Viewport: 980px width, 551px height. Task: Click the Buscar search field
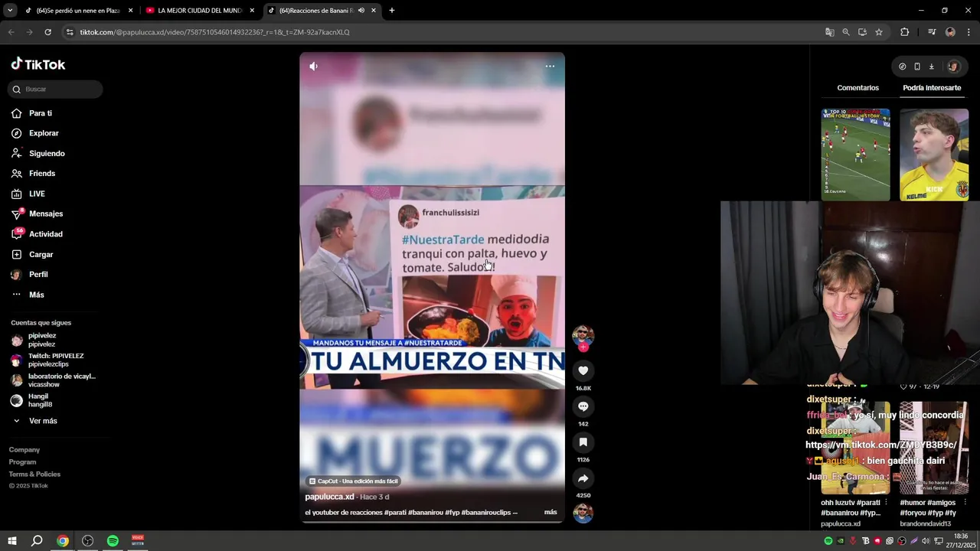55,89
